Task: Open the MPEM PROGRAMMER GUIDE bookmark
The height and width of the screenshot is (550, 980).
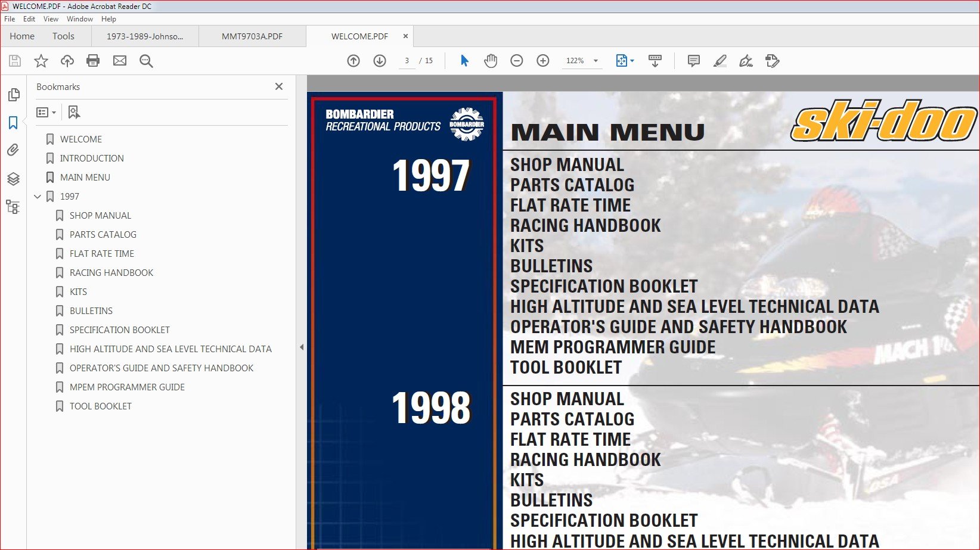Action: 127,387
